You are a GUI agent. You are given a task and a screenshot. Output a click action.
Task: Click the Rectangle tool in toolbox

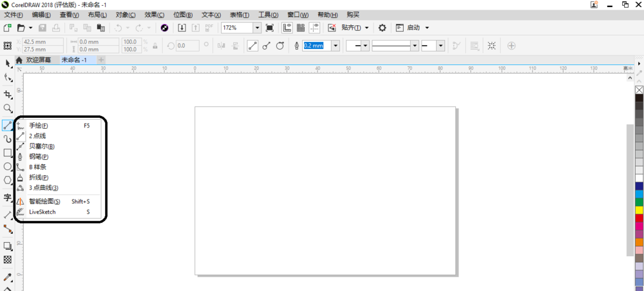pos(8,153)
